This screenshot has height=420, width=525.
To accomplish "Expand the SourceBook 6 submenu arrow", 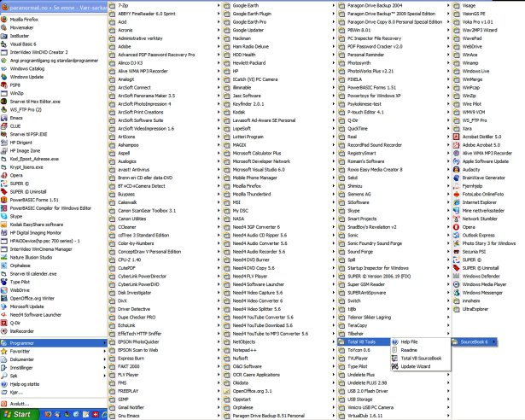I will 494,342.
